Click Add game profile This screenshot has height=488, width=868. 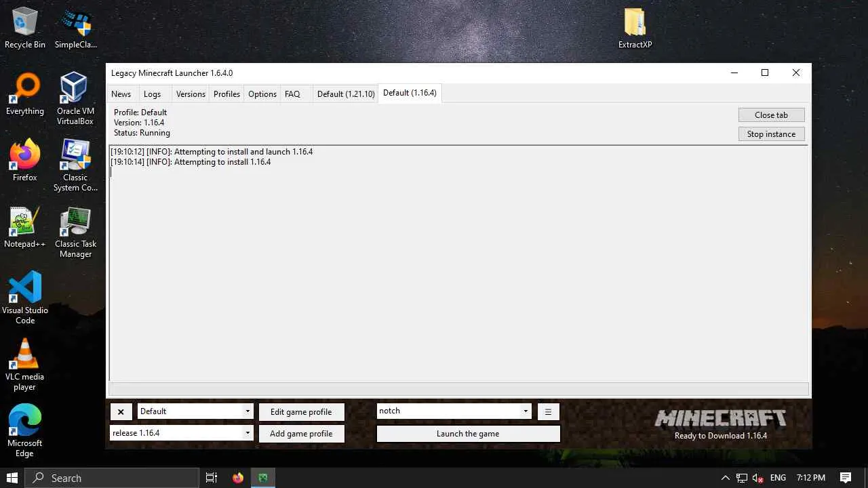pyautogui.click(x=301, y=434)
